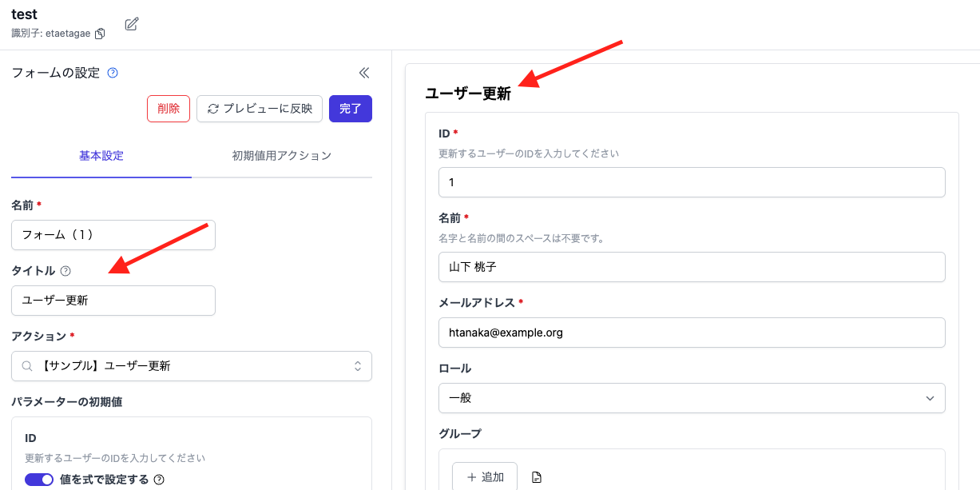Click the pencil icon to rename test
This screenshot has height=490, width=980.
point(130,25)
